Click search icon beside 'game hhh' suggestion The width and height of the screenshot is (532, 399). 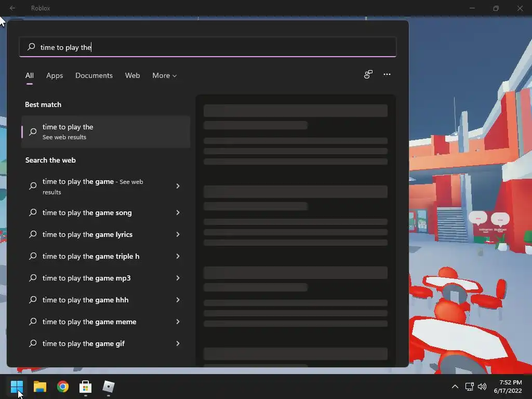[x=33, y=300]
